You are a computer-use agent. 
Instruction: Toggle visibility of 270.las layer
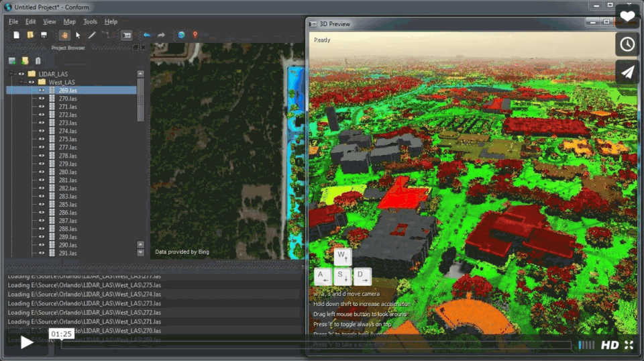pos(42,99)
